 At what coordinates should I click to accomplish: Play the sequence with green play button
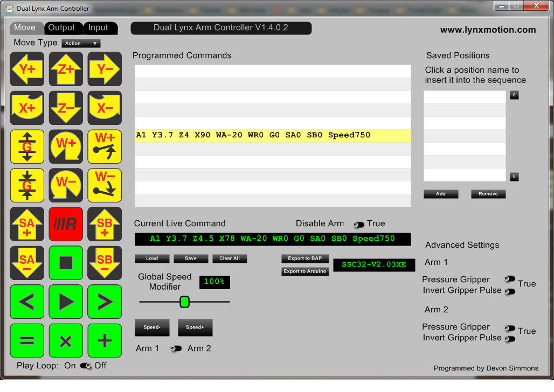[66, 302]
